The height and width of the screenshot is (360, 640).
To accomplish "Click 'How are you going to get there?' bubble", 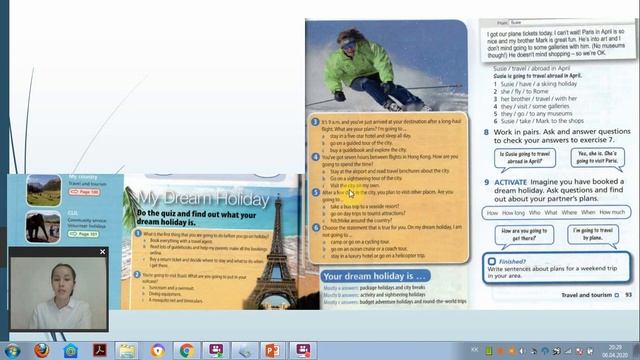I will pyautogui.click(x=524, y=234).
